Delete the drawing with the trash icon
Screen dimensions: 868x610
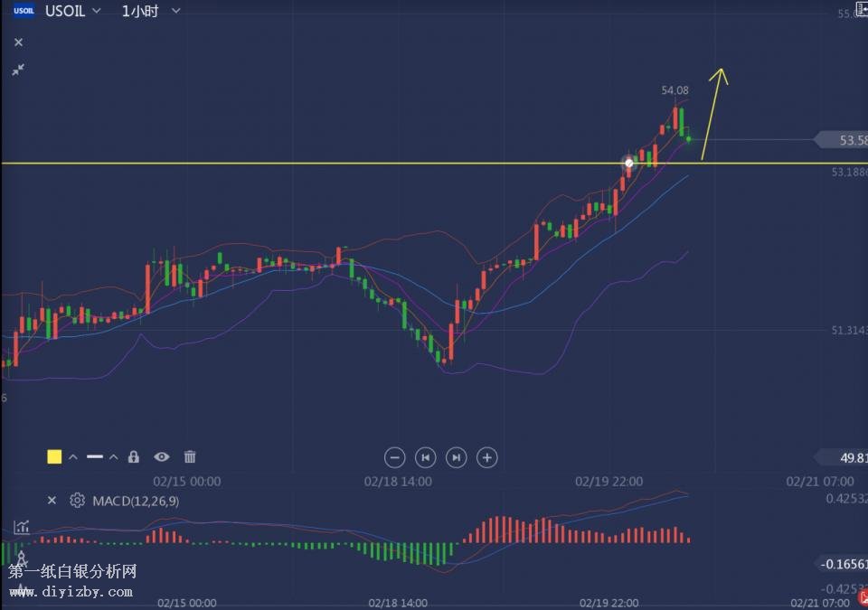click(x=190, y=457)
